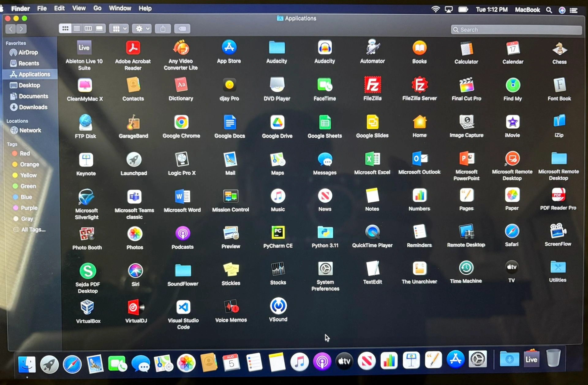
Task: Click the PyCharm CE icon
Action: point(278,232)
